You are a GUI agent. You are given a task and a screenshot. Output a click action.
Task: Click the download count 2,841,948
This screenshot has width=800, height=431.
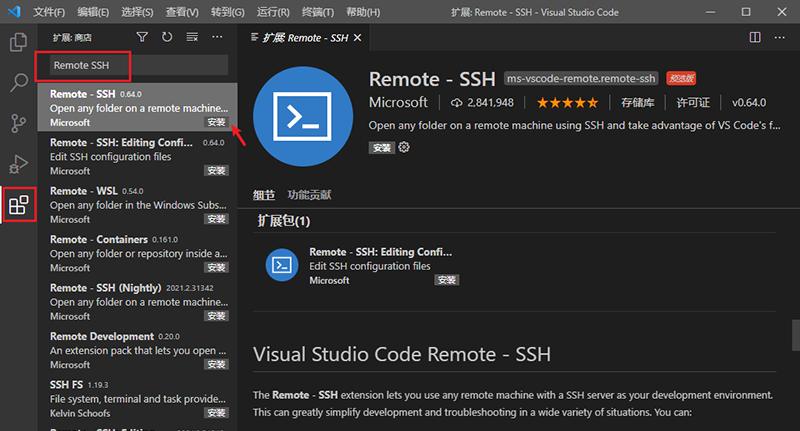[x=482, y=103]
